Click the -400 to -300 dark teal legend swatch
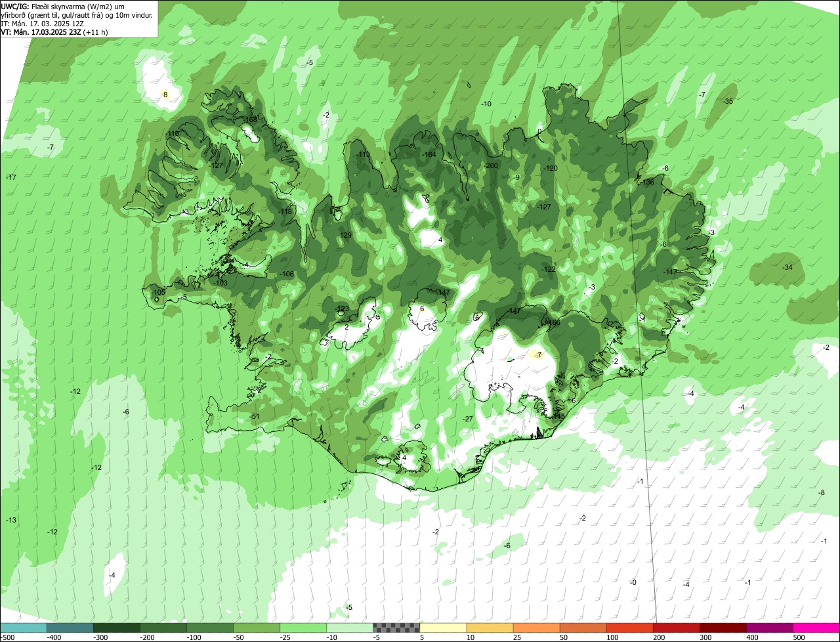840x642 pixels. coord(70,628)
